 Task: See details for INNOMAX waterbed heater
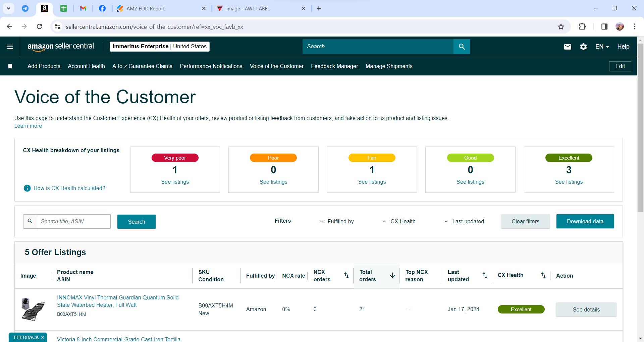[x=586, y=310]
